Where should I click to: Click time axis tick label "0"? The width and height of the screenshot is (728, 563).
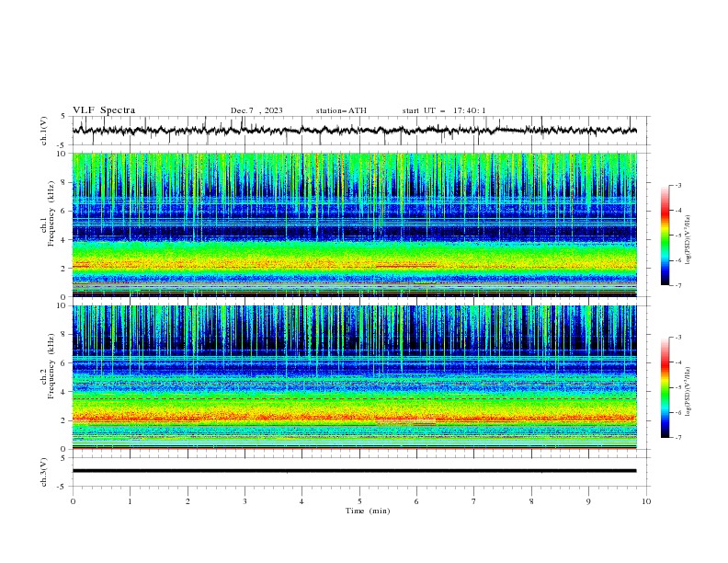point(73,501)
